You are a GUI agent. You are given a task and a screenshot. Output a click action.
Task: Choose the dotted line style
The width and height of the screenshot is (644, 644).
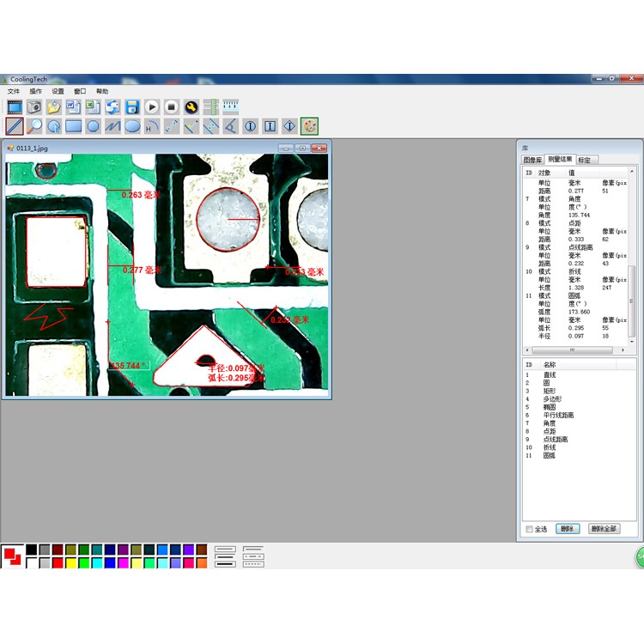253,564
